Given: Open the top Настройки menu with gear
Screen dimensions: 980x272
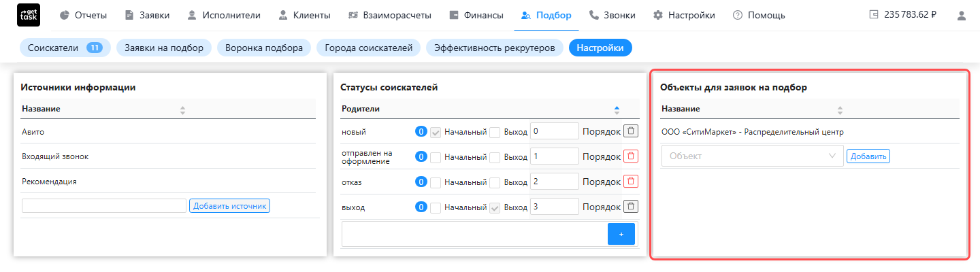Looking at the screenshot, I should point(684,15).
